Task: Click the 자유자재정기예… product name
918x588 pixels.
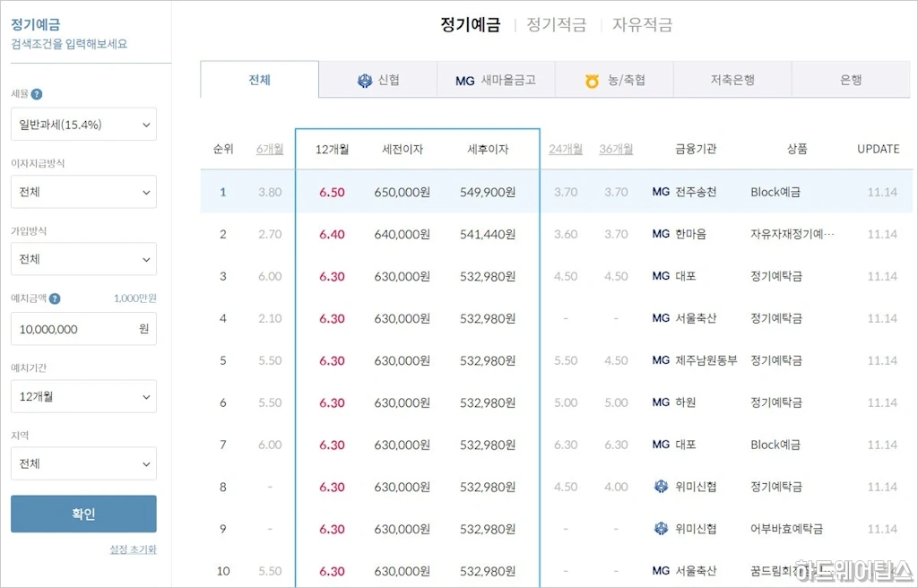Action: [x=792, y=234]
